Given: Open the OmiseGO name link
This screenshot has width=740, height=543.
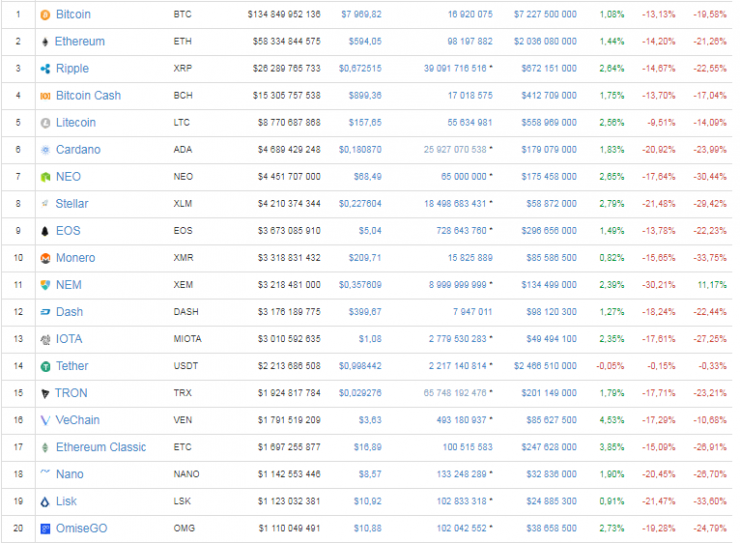Looking at the screenshot, I should click(x=82, y=528).
